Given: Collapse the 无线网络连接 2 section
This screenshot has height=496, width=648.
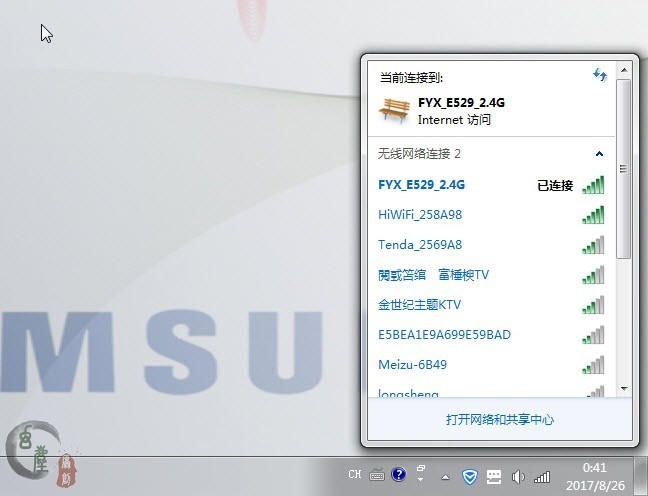Looking at the screenshot, I should 599,154.
